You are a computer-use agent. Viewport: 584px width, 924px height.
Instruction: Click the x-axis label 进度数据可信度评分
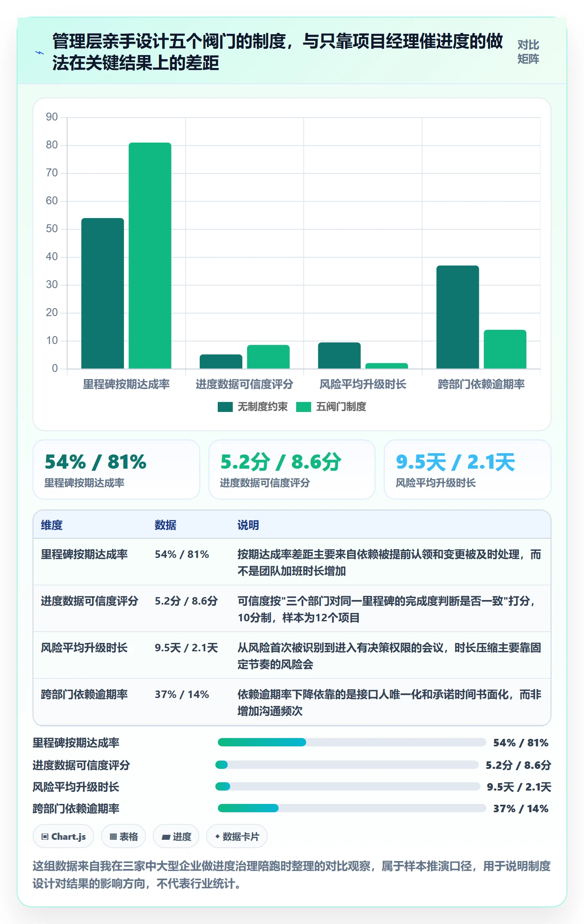(x=244, y=384)
